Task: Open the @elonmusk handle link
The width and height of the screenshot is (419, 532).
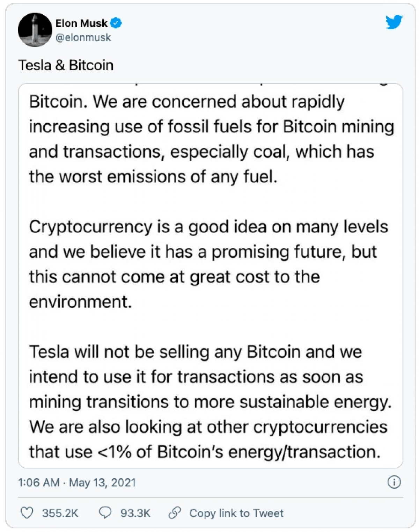Action: coord(83,38)
